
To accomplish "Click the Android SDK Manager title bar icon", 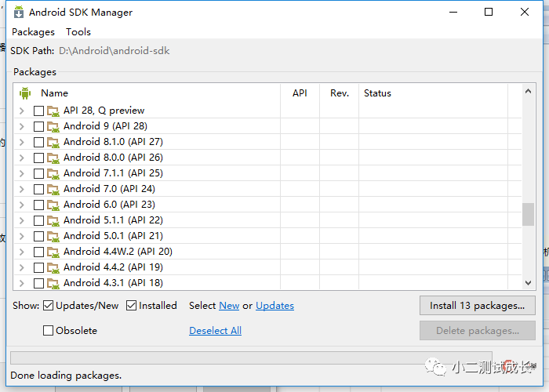I will (19, 12).
